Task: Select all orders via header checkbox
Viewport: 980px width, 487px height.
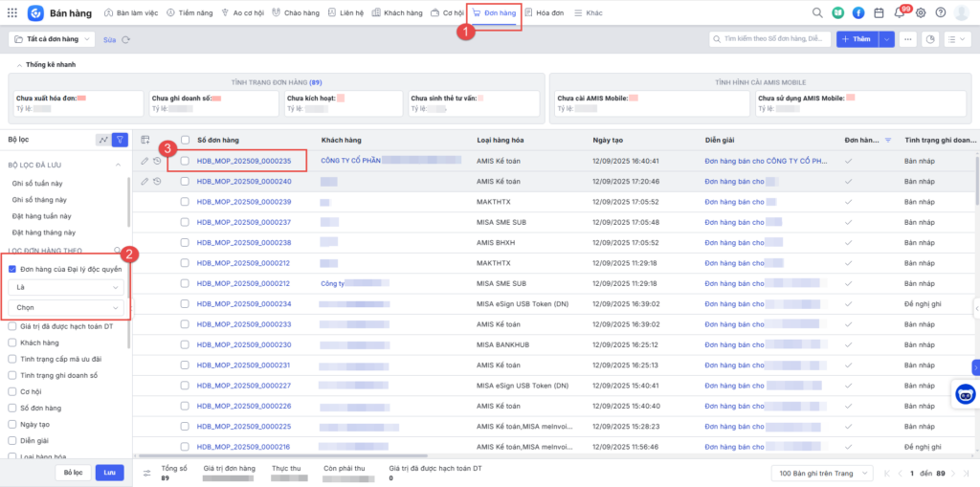Action: coord(185,140)
